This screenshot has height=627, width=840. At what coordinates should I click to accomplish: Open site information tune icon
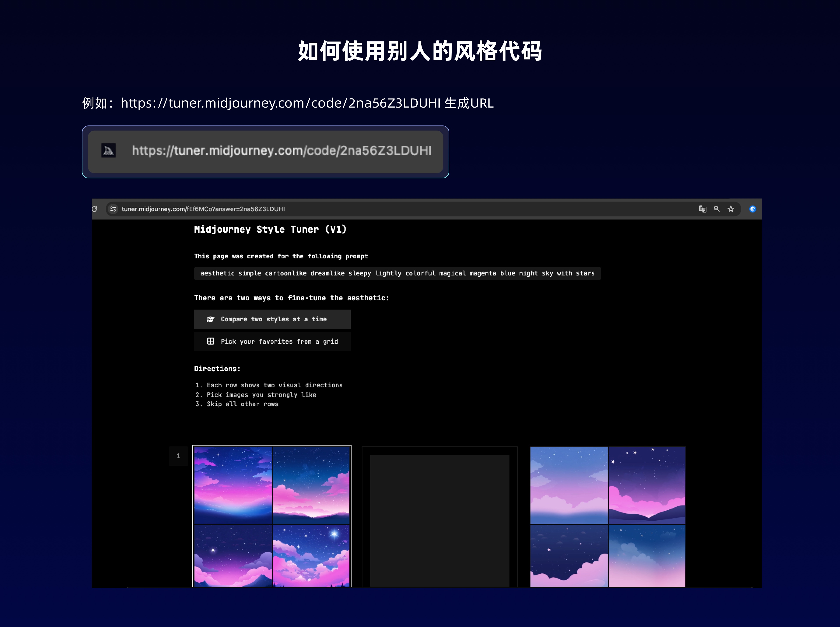click(113, 209)
